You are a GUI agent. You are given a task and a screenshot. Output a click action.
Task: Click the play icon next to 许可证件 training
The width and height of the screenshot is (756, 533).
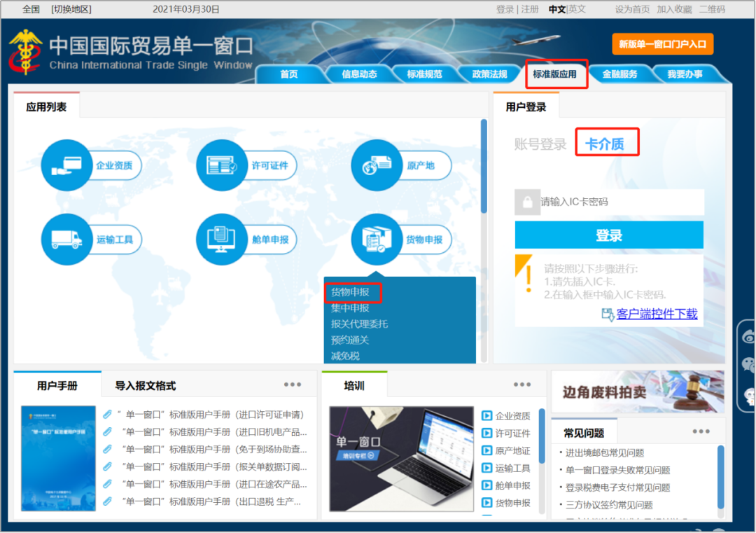[487, 433]
